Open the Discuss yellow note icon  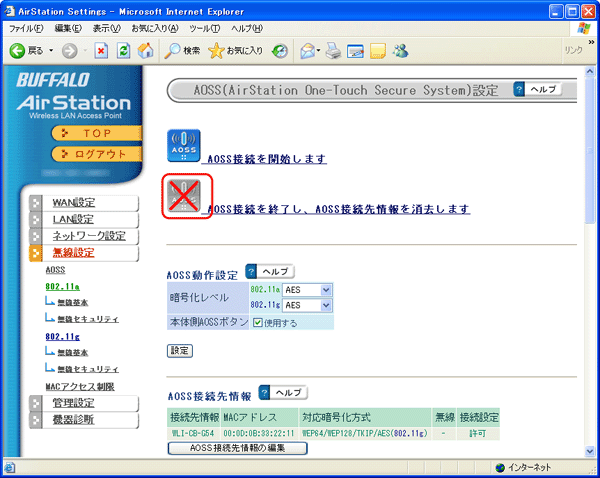coord(378,51)
